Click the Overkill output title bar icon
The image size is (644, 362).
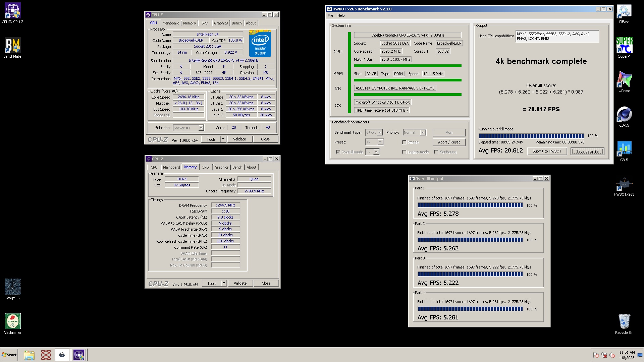[412, 179]
